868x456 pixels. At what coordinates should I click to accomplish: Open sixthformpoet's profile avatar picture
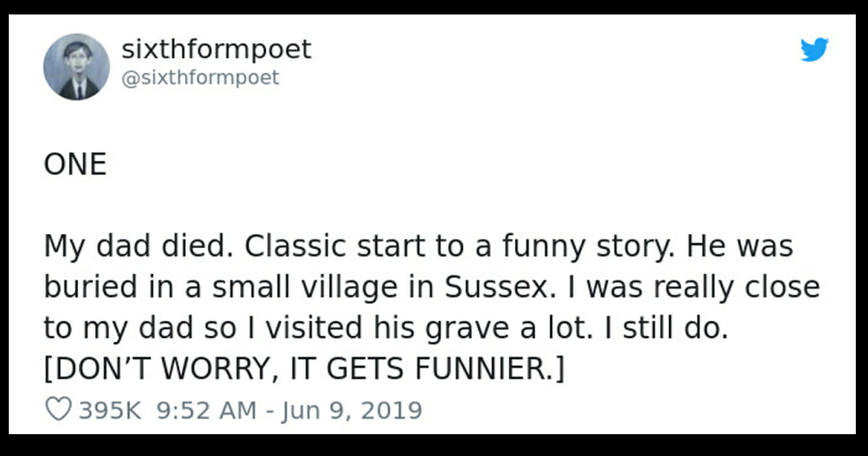76,67
